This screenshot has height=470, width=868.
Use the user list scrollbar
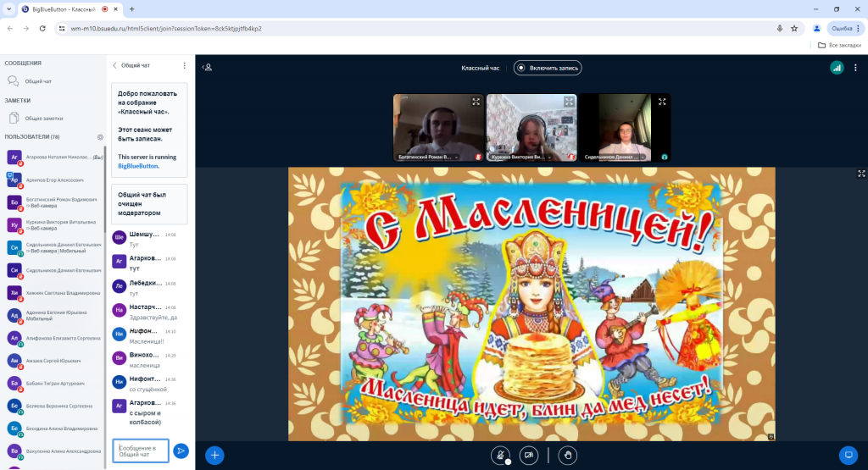105,189
